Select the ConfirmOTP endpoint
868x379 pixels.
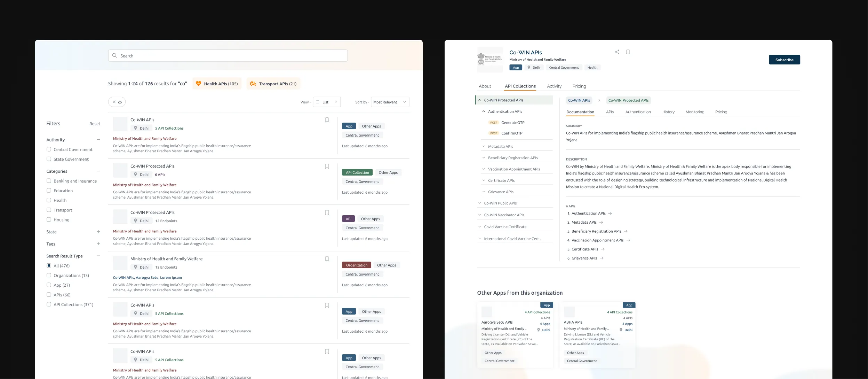click(512, 133)
